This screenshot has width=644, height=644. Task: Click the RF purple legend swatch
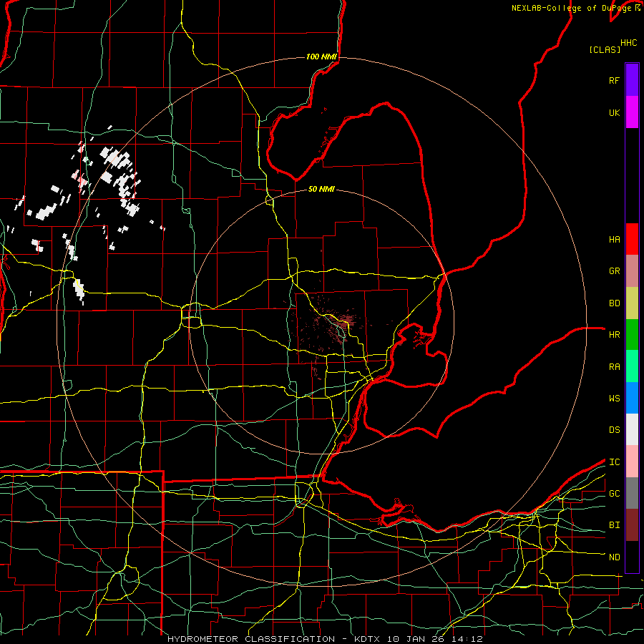click(632, 80)
